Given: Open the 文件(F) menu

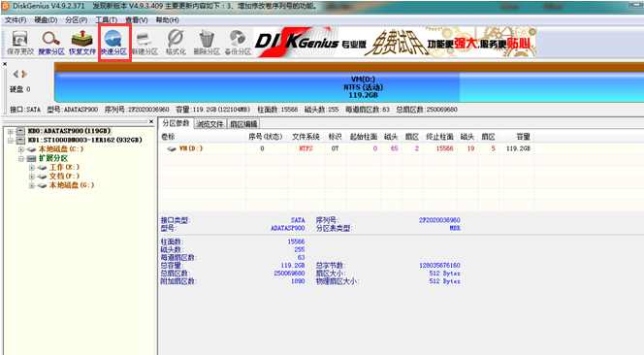Looking at the screenshot, I should (16, 20).
